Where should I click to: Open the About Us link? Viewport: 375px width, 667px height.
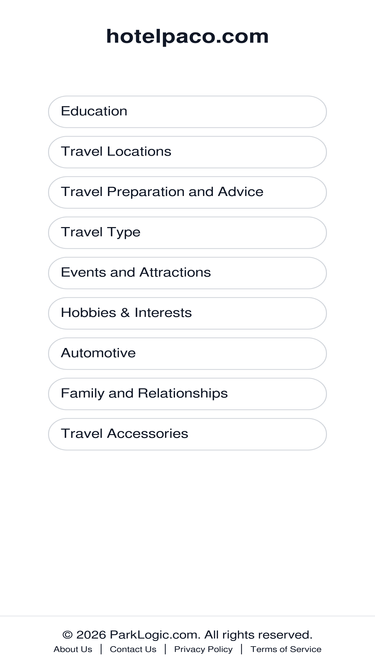tap(73, 649)
